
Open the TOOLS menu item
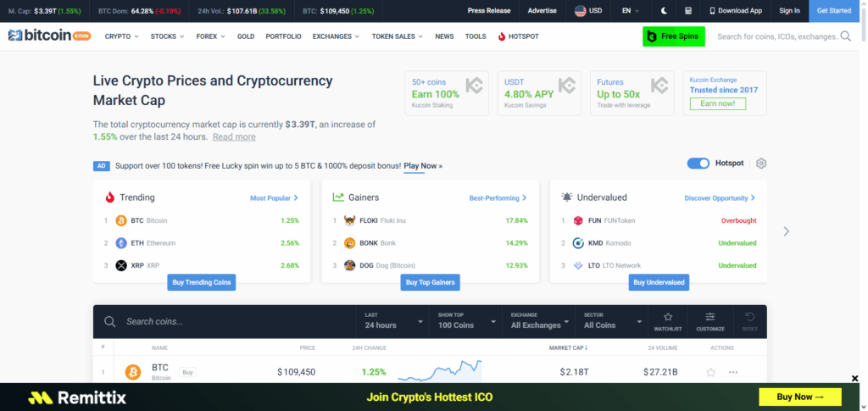(x=476, y=36)
